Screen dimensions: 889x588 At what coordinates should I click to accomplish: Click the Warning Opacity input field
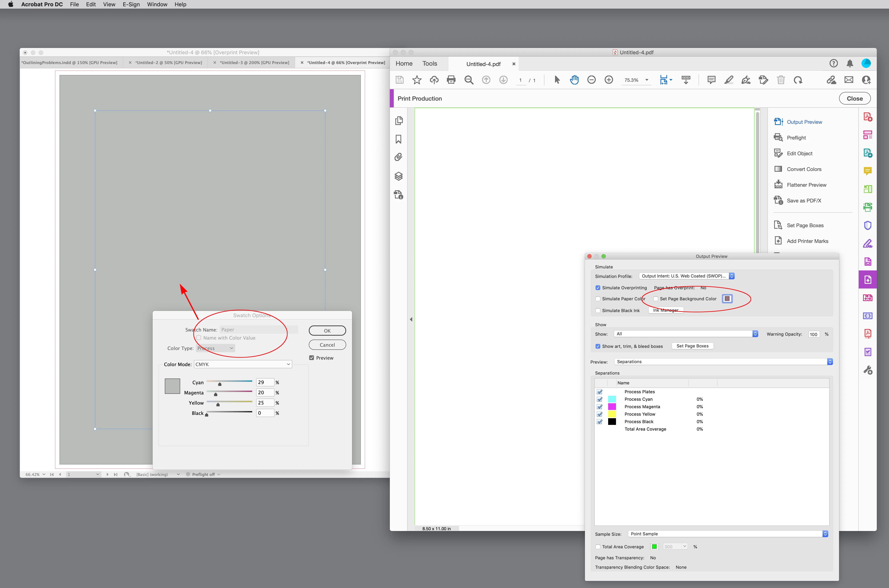coord(813,334)
